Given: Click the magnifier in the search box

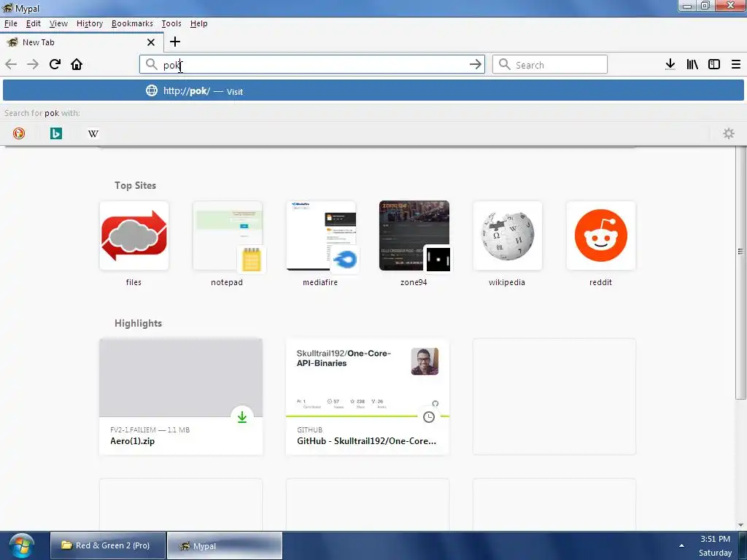Looking at the screenshot, I should 505,64.
